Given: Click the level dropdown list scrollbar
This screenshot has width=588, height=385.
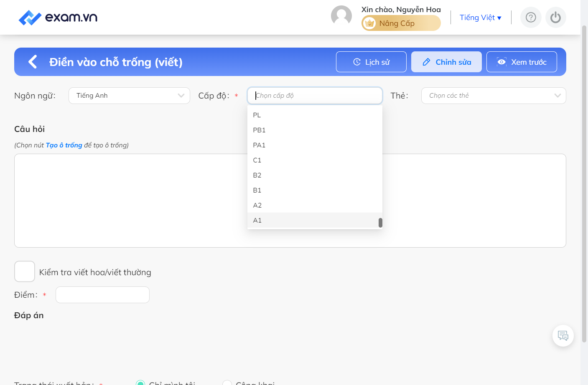Looking at the screenshot, I should pyautogui.click(x=380, y=223).
